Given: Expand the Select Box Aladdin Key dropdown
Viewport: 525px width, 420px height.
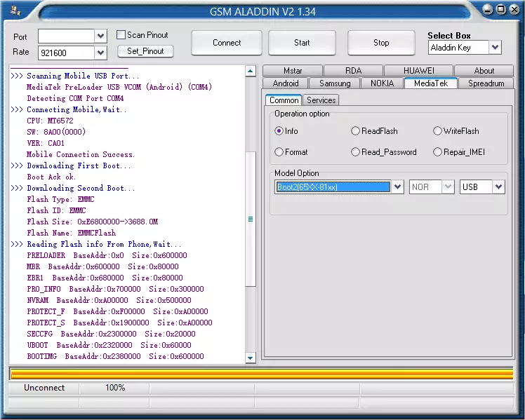Looking at the screenshot, I should click(496, 47).
